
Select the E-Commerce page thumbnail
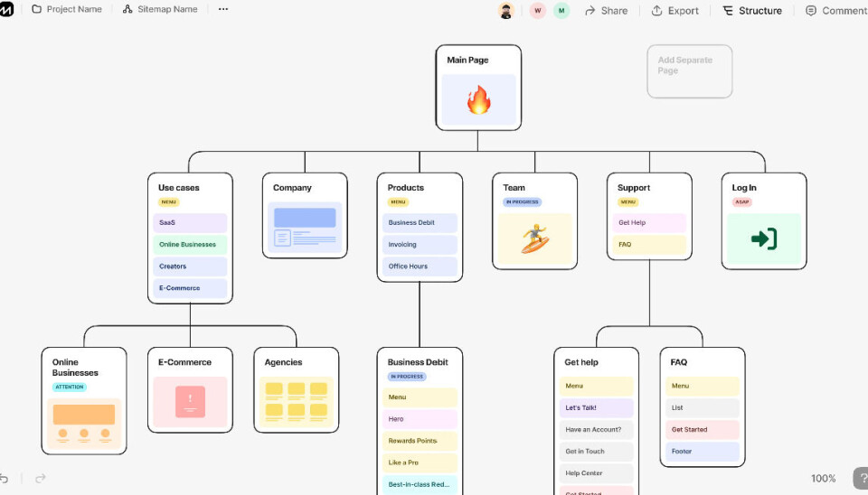190,402
